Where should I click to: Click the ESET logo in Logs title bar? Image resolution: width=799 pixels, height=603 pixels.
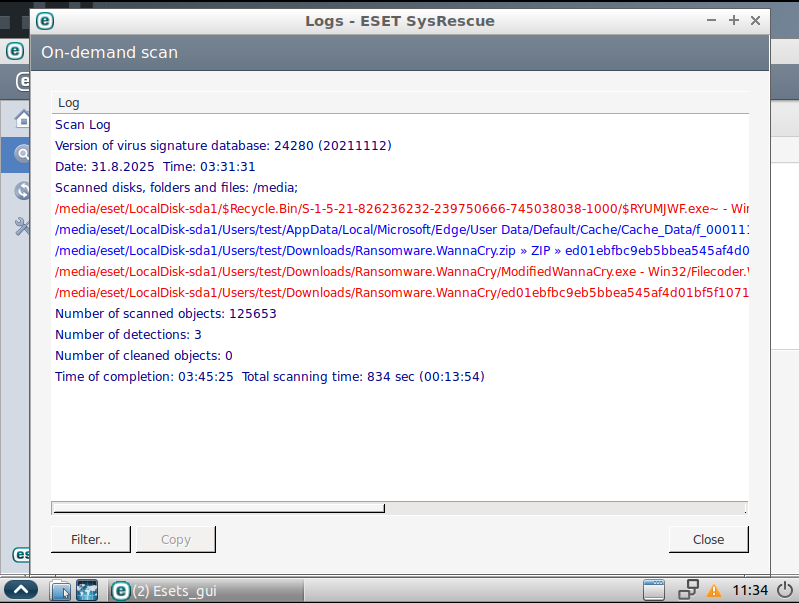[x=45, y=21]
